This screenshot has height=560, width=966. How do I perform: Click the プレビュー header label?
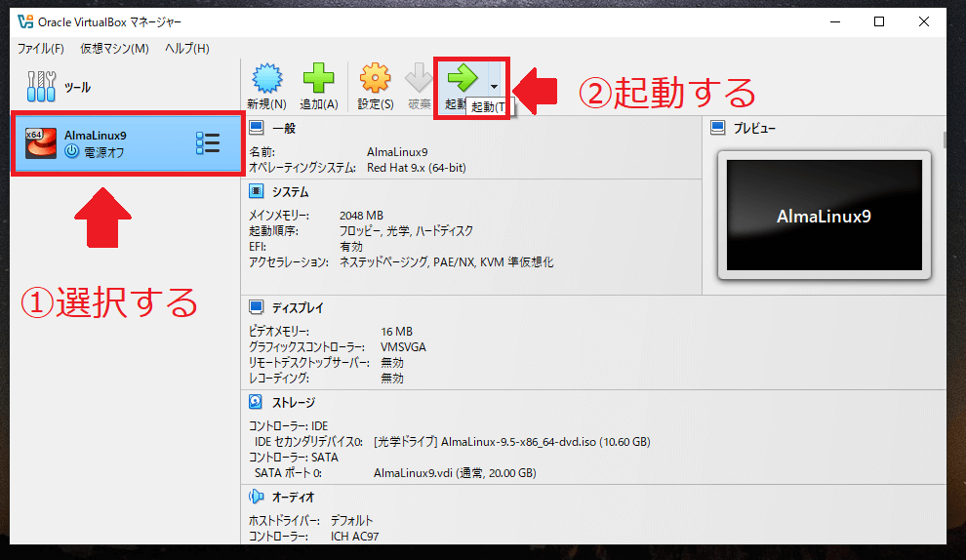coord(754,128)
